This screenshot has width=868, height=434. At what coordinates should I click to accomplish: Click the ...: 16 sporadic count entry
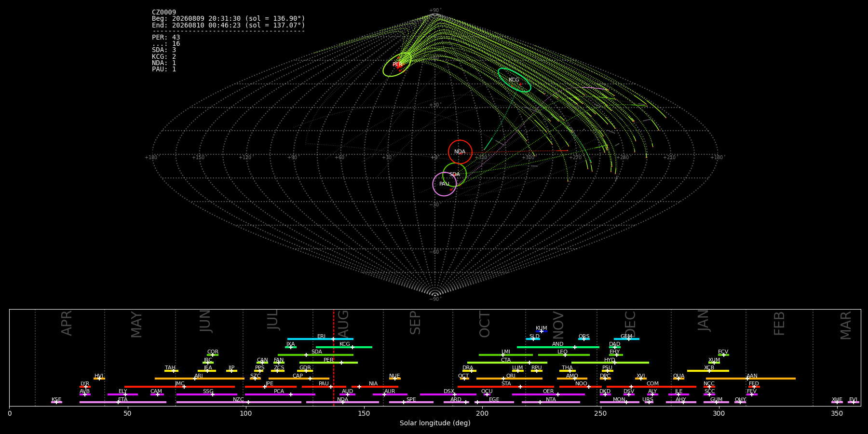tap(166, 44)
